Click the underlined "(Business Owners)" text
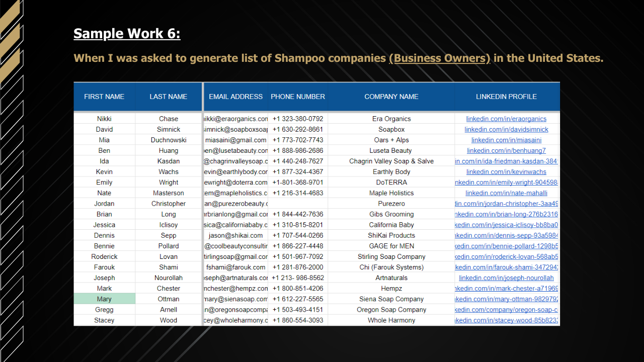The image size is (644, 362). point(440,58)
